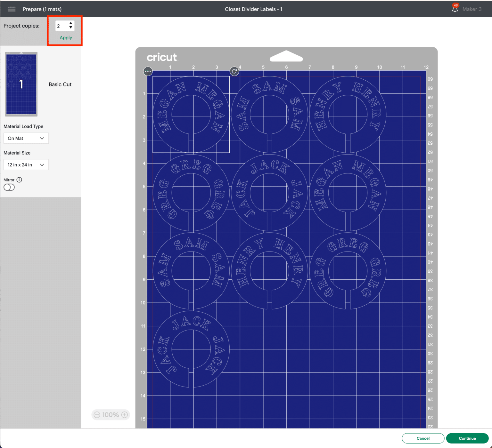Click the rotate handle on the selected label
The image size is (492, 448).
click(234, 71)
